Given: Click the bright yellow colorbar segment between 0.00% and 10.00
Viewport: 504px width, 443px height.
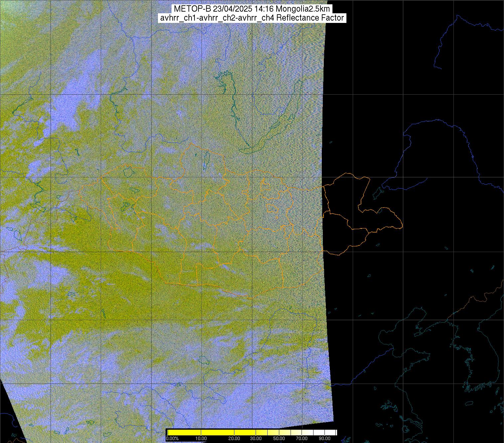Looking at the screenshot, I should tap(184, 432).
